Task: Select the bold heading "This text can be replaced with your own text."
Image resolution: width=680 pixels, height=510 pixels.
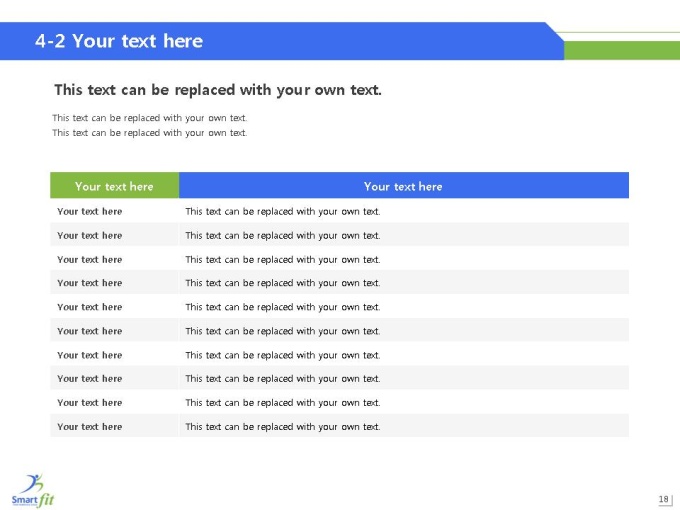Action: pos(218,90)
